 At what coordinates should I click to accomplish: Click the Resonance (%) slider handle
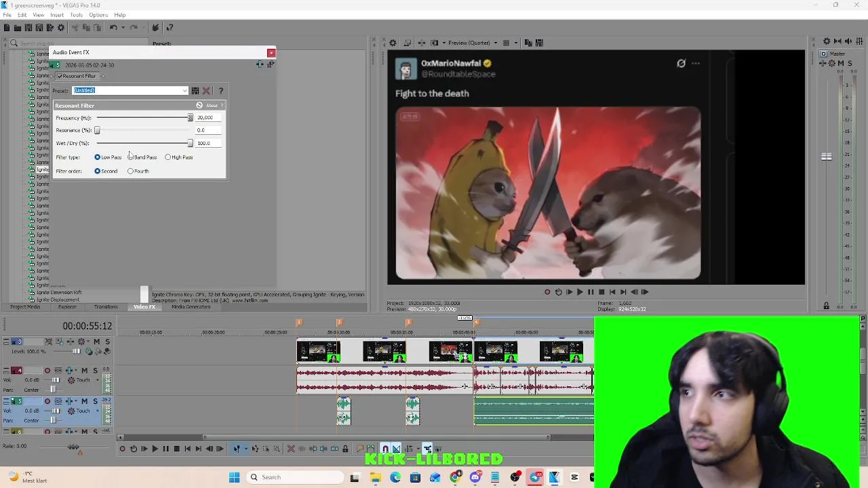[x=97, y=130]
